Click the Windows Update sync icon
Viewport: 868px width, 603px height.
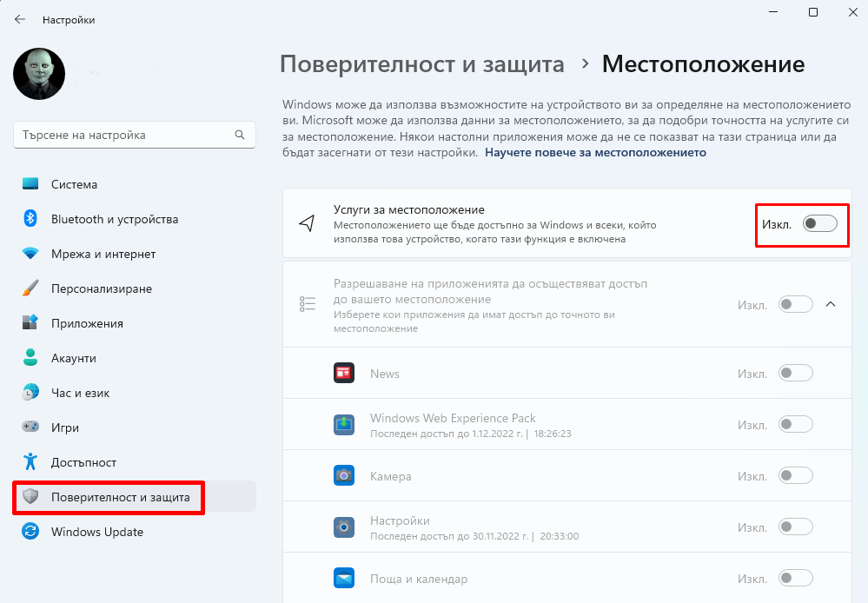(30, 532)
